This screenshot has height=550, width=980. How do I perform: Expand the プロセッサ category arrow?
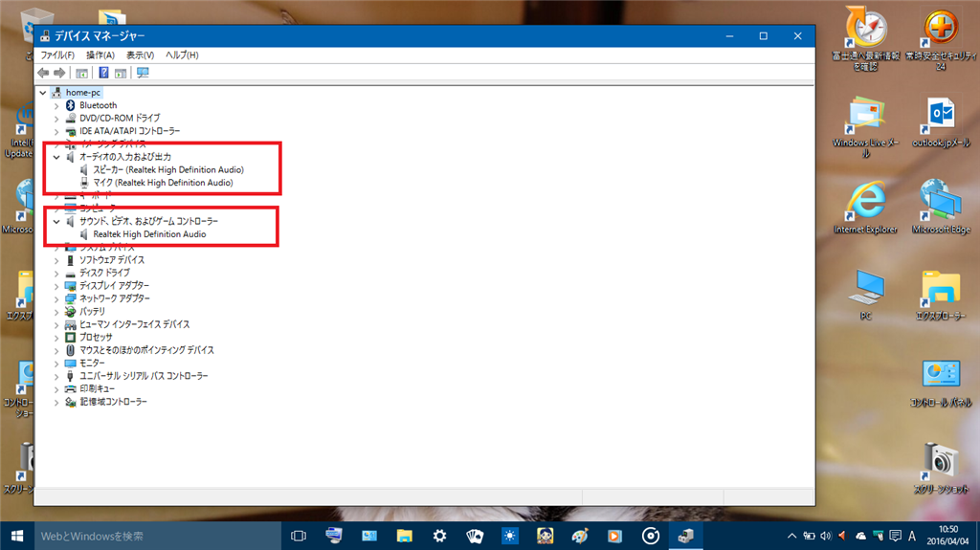[56, 338]
